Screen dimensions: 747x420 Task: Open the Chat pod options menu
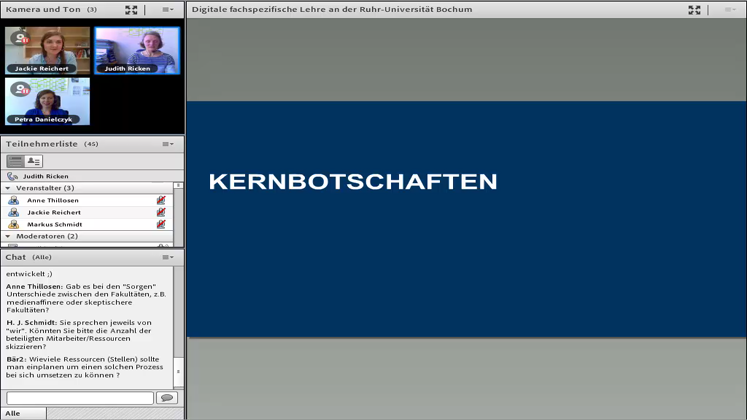click(x=167, y=257)
